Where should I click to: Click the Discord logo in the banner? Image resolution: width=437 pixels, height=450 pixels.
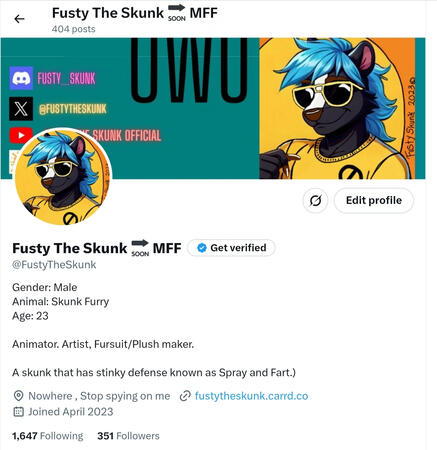[x=21, y=78]
